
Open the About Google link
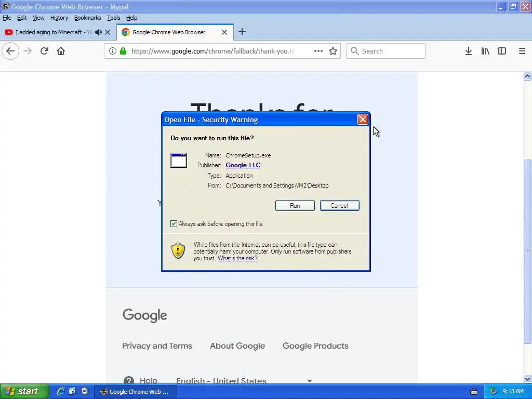coord(237,345)
